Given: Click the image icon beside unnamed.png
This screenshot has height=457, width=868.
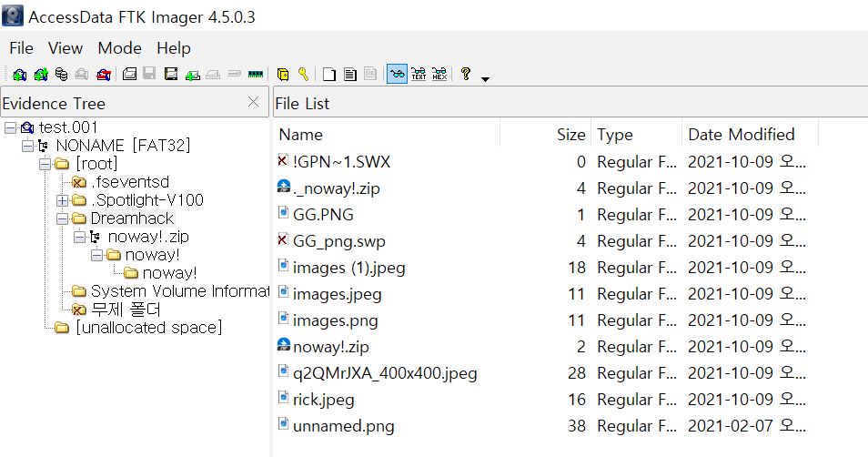Looking at the screenshot, I should 284,423.
